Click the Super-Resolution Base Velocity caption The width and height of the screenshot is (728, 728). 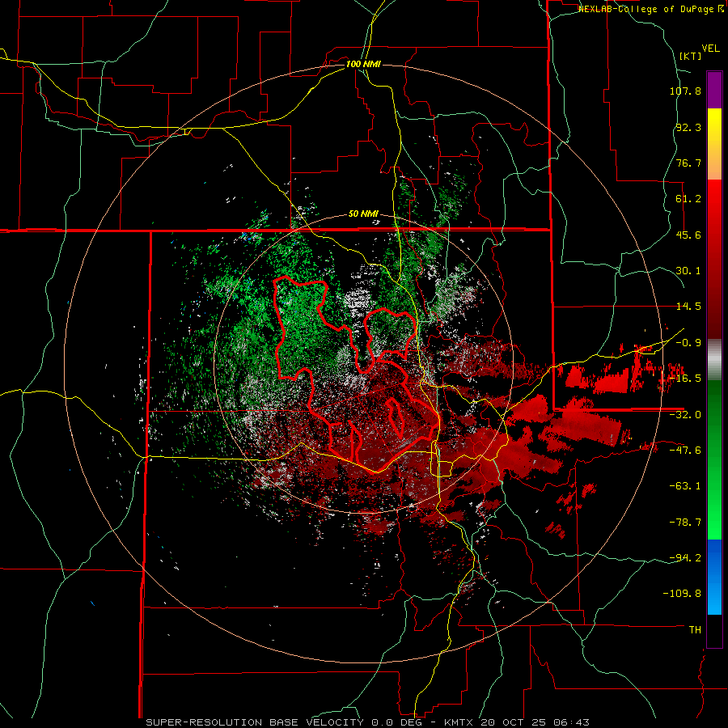[368, 722]
